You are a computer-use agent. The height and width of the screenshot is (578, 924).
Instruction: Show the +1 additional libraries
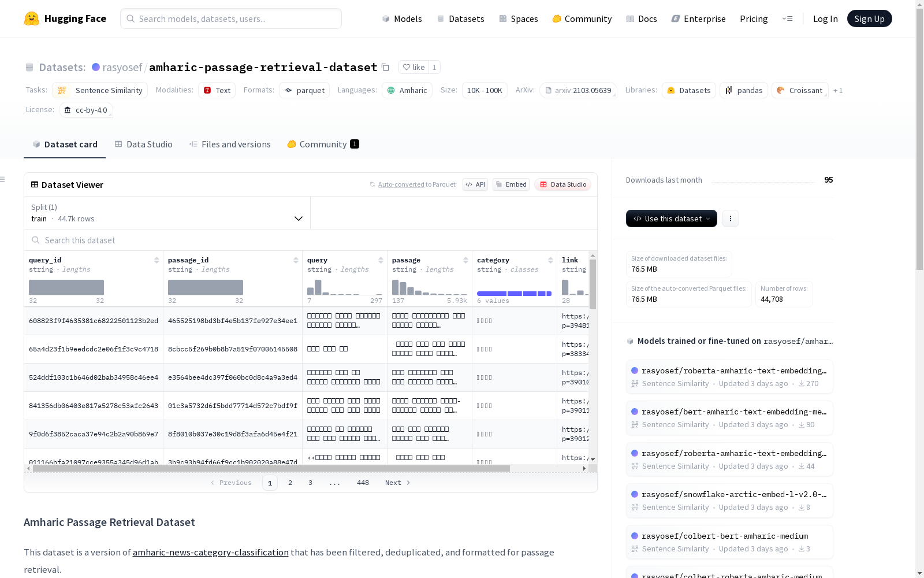point(838,91)
